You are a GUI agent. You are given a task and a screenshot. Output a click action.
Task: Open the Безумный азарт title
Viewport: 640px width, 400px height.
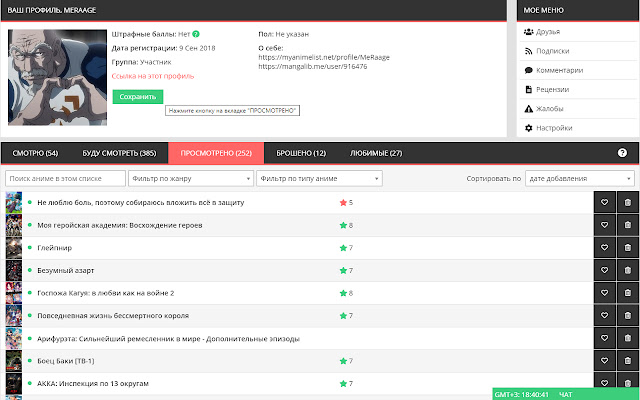(x=66, y=270)
